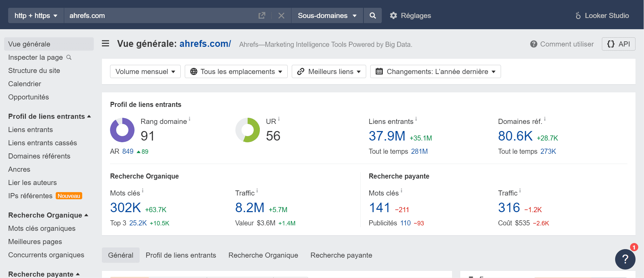
Task: Click the Tout le temps 281M link
Action: click(419, 151)
